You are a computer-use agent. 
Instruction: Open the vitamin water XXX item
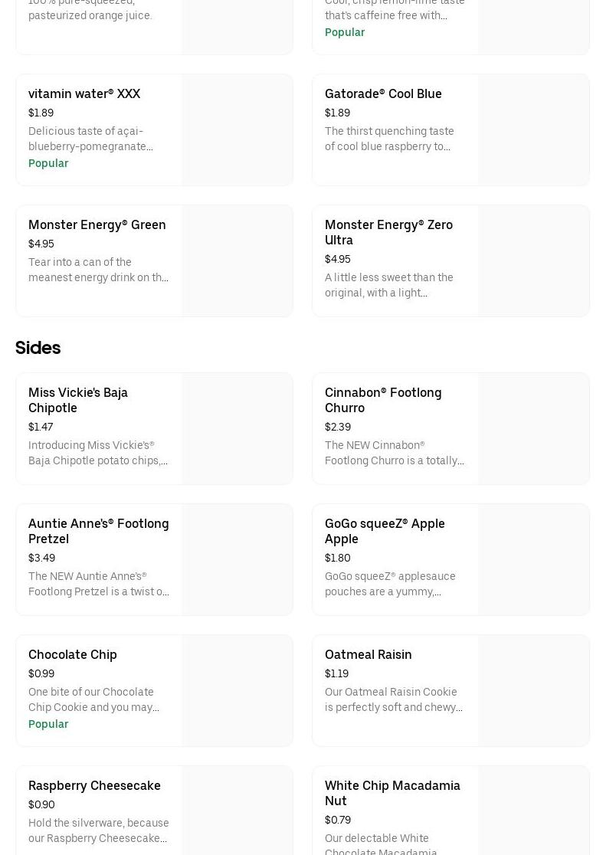pos(84,93)
